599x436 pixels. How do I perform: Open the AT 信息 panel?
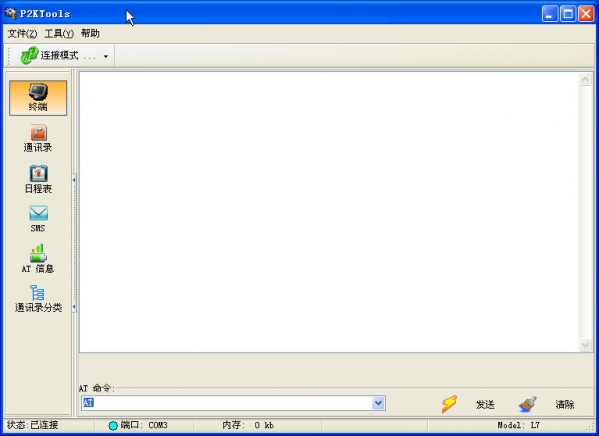click(38, 259)
